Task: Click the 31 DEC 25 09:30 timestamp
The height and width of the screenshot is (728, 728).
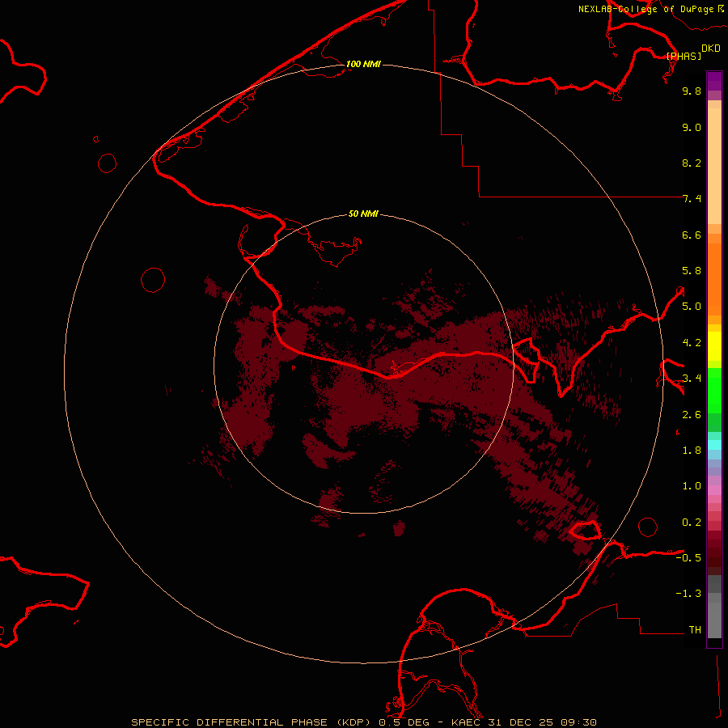Action: point(542,722)
